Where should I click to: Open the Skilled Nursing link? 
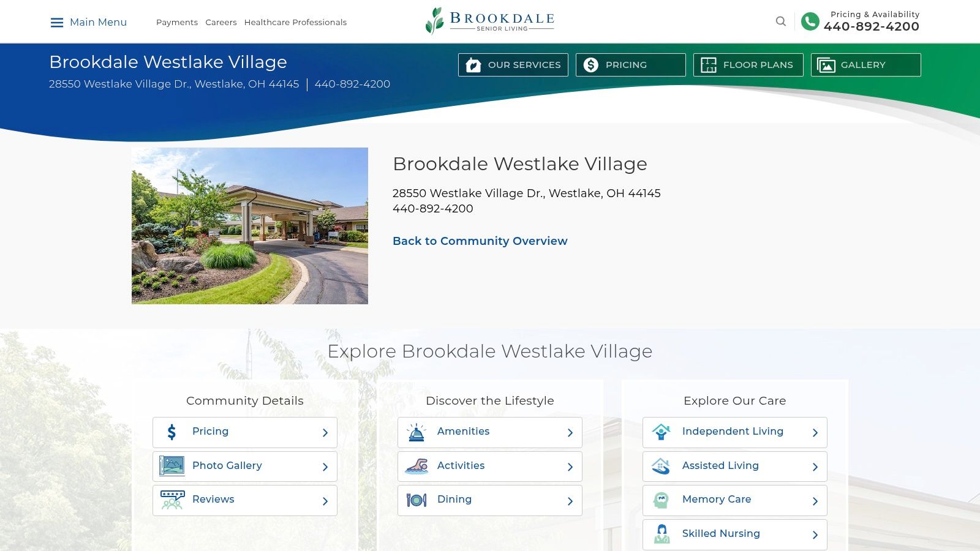(721, 534)
